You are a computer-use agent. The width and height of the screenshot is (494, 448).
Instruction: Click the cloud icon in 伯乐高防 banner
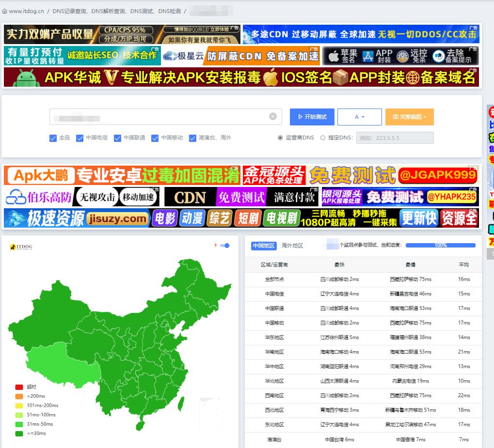point(16,198)
